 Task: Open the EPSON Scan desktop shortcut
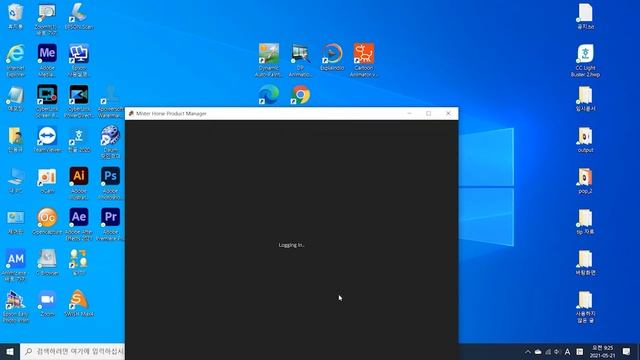click(x=79, y=16)
